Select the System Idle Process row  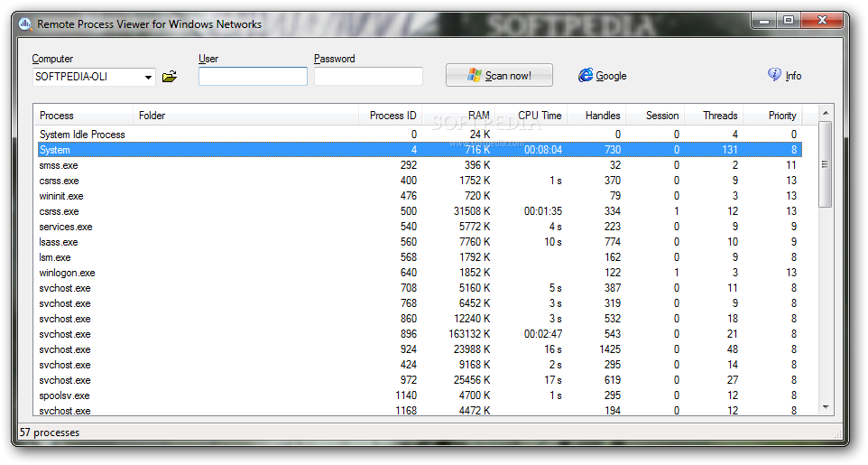click(420, 135)
